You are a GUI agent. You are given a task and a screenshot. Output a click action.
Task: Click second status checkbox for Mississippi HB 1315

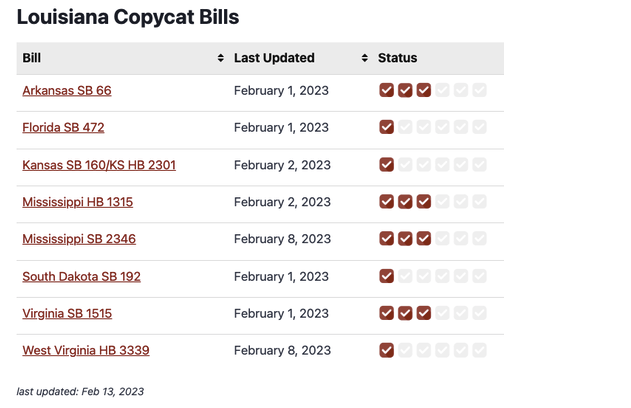[x=405, y=202]
